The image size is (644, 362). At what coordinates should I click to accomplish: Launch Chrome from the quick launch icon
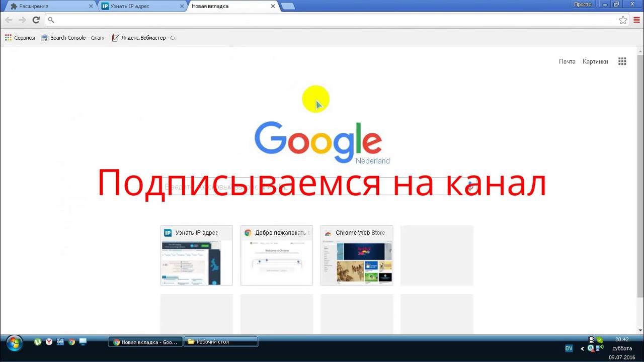(71, 342)
